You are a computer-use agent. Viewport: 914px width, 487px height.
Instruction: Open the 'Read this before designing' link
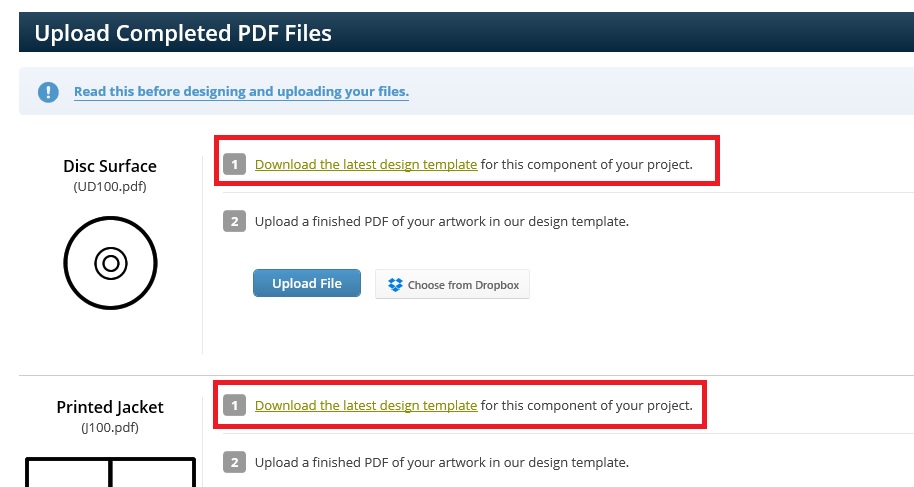tap(241, 92)
